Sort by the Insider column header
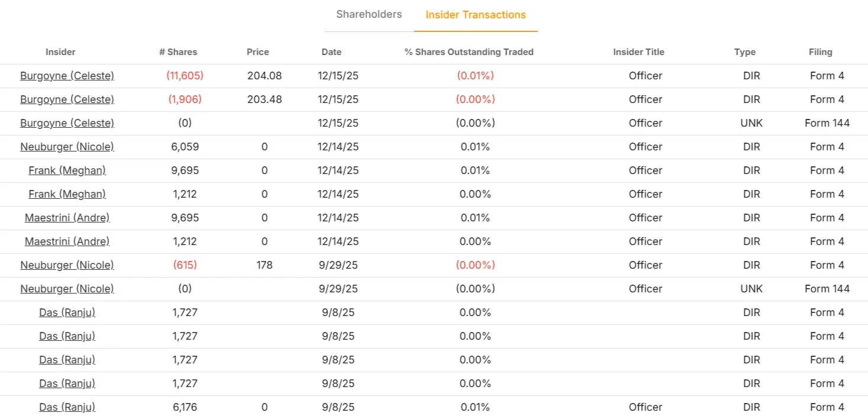The image size is (868, 419). pyautogui.click(x=60, y=51)
